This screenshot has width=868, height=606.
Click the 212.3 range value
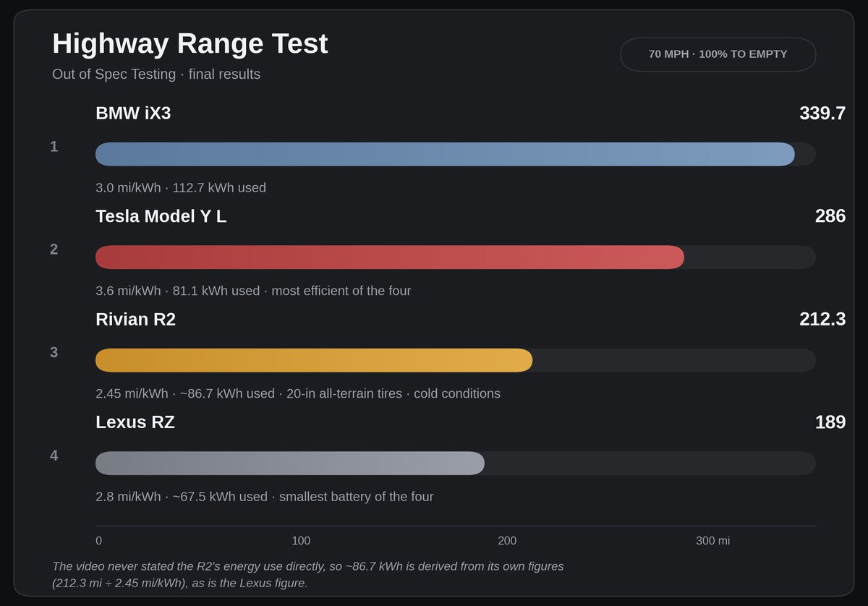822,319
